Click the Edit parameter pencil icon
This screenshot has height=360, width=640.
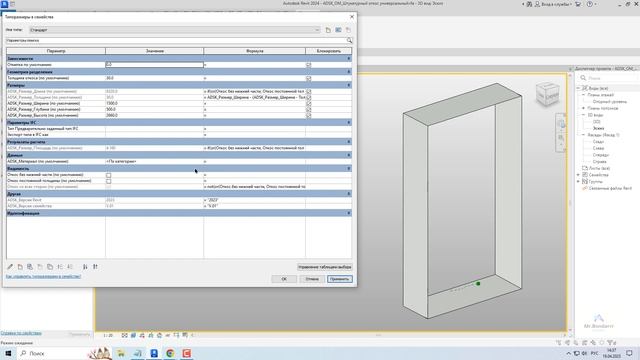pyautogui.click(x=10, y=267)
